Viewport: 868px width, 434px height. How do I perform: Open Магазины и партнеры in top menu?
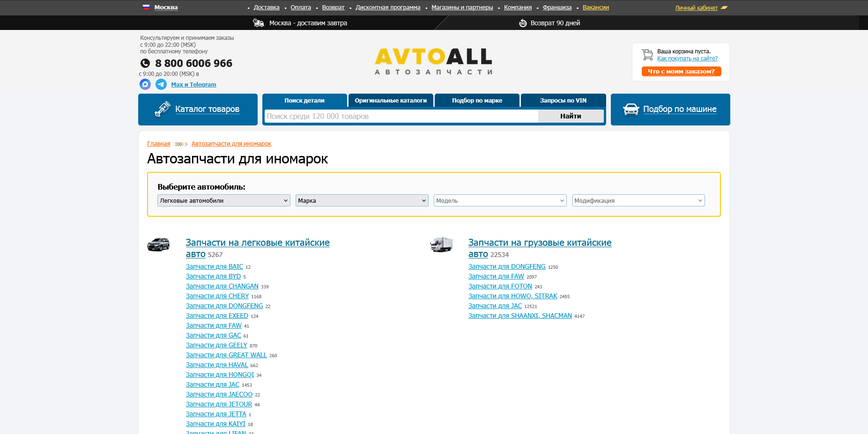click(x=462, y=7)
